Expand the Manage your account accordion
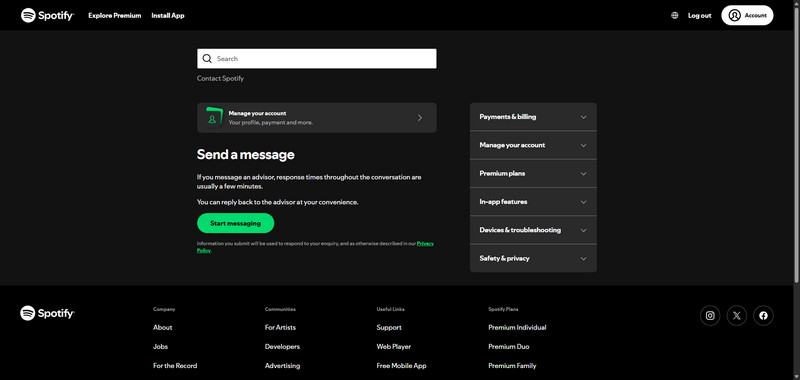The image size is (800, 380). coord(533,145)
